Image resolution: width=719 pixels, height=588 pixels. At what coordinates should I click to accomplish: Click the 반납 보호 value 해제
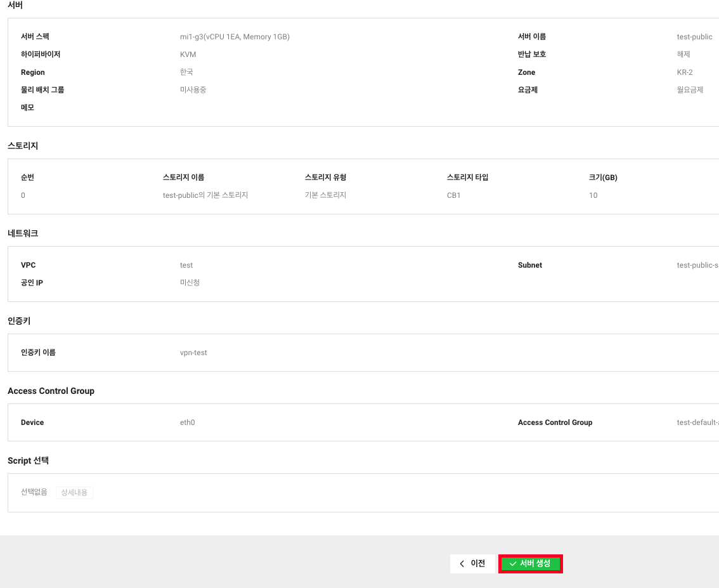(683, 54)
